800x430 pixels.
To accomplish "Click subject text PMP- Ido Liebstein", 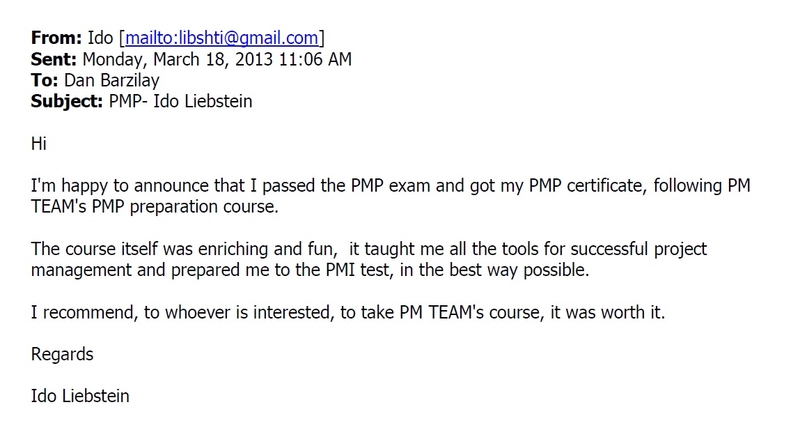I will (x=181, y=101).
